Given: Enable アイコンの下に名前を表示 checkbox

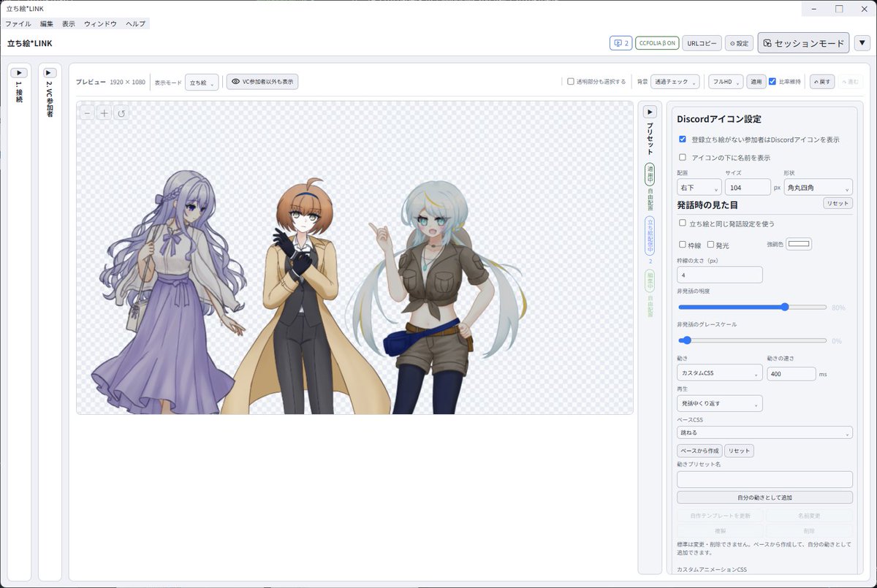Looking at the screenshot, I should pos(683,157).
